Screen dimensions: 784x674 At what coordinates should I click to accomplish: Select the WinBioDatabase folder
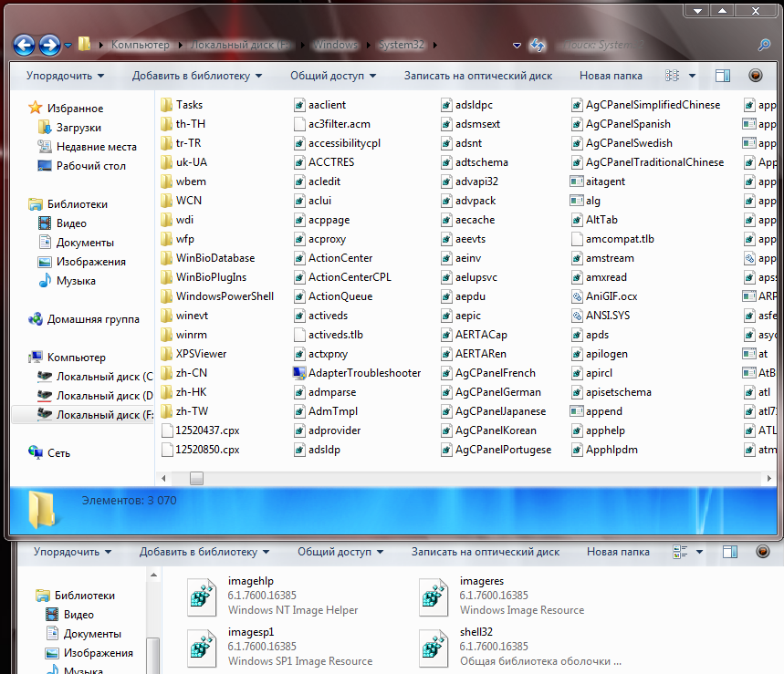coord(208,258)
